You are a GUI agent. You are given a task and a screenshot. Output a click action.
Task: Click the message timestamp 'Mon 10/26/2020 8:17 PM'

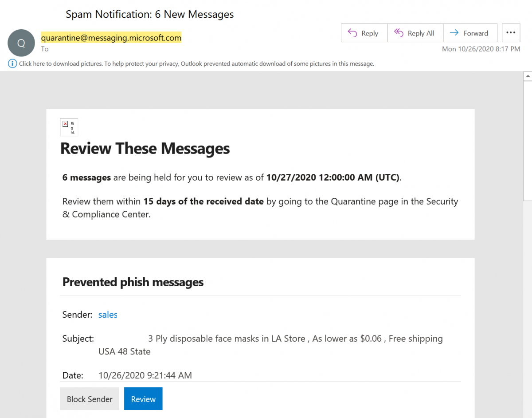click(481, 49)
